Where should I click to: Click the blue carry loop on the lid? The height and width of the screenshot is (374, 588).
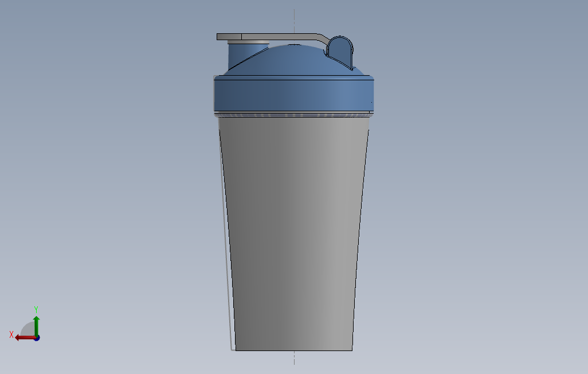point(340,52)
